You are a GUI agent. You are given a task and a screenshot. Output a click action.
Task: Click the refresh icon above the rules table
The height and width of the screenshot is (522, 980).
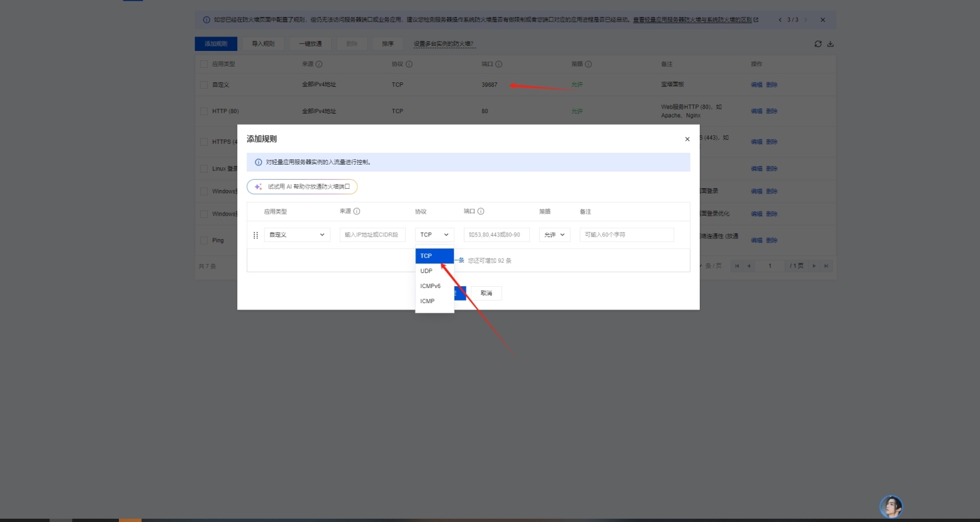tap(817, 44)
